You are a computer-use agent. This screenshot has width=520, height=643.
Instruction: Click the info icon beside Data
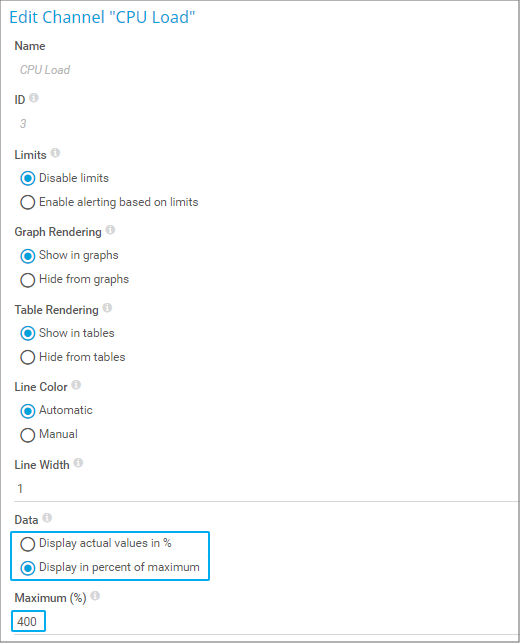pyautogui.click(x=47, y=518)
